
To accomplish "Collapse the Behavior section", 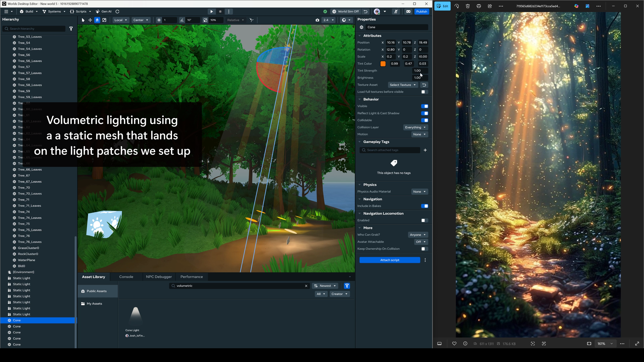I will tap(360, 100).
